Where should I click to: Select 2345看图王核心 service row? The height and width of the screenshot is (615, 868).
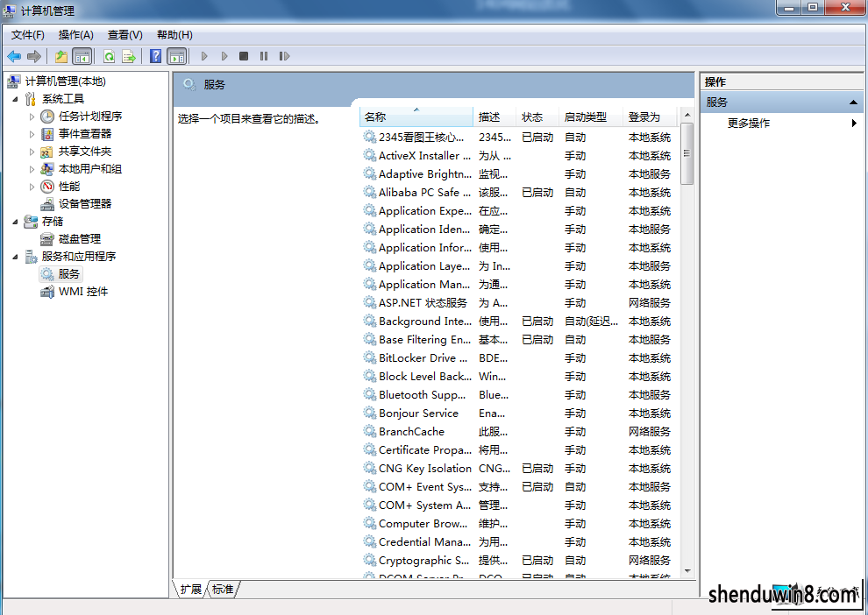click(x=519, y=138)
